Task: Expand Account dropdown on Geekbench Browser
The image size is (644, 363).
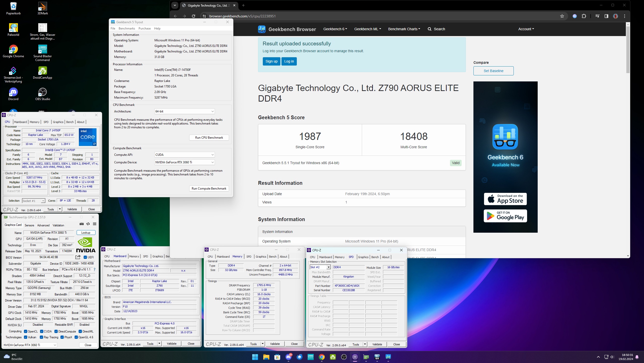Action: point(526,29)
